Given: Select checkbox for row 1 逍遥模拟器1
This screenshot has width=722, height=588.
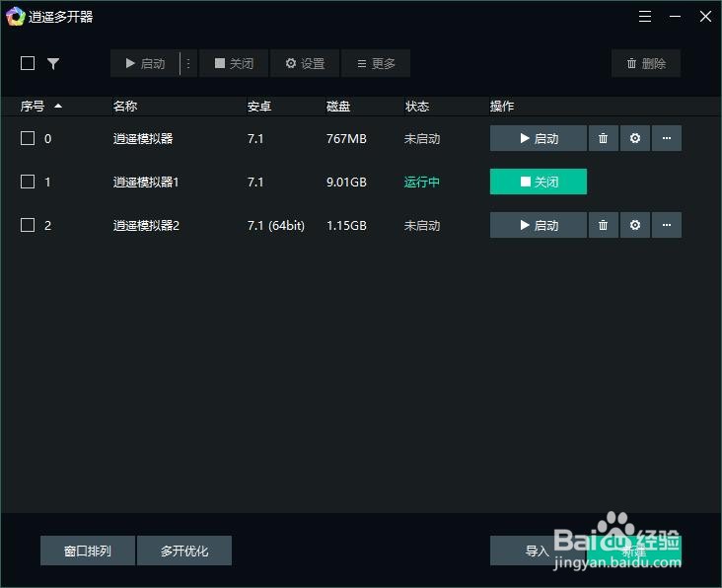Looking at the screenshot, I should [28, 182].
